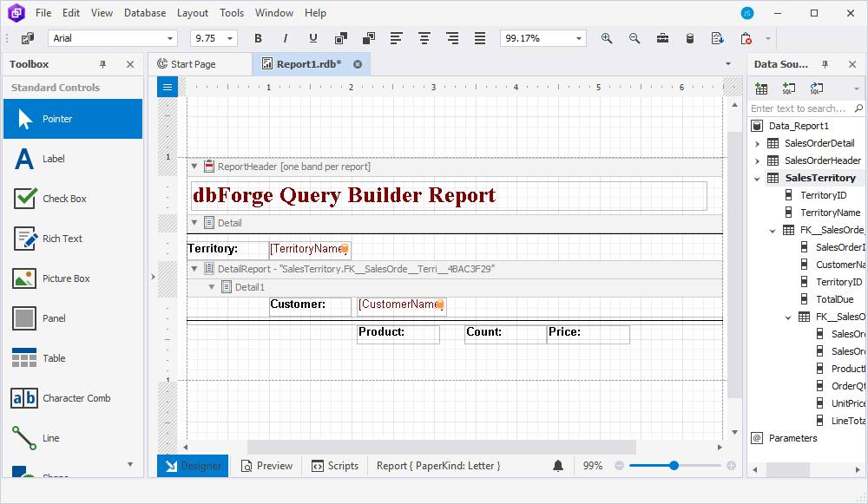
Task: Choose the Table control
Action: (x=73, y=358)
